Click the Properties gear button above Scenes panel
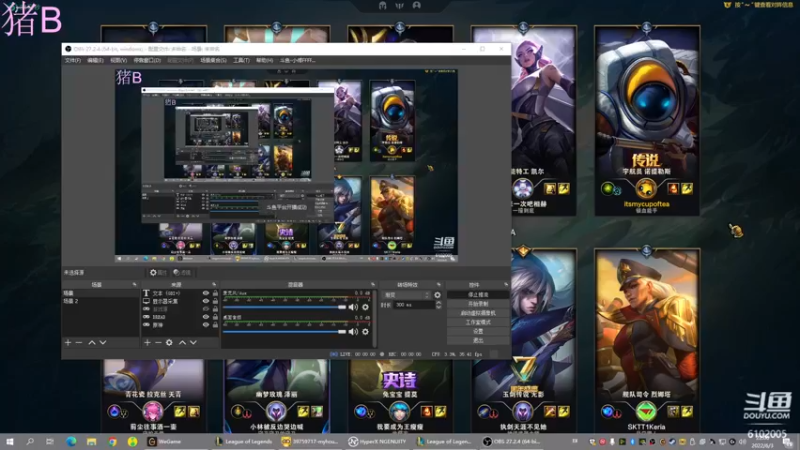Screen dimensions: 800x450 158,272
